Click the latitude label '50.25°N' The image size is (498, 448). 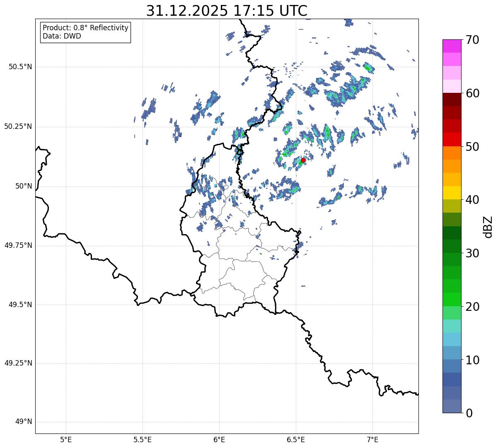pos(18,126)
